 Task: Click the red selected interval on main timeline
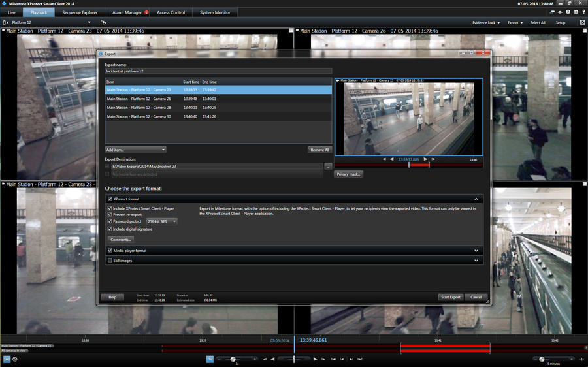[x=445, y=348]
